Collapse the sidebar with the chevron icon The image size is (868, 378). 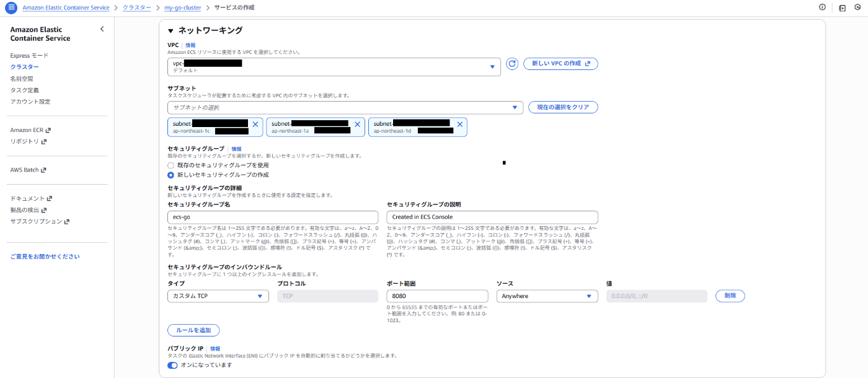[102, 29]
